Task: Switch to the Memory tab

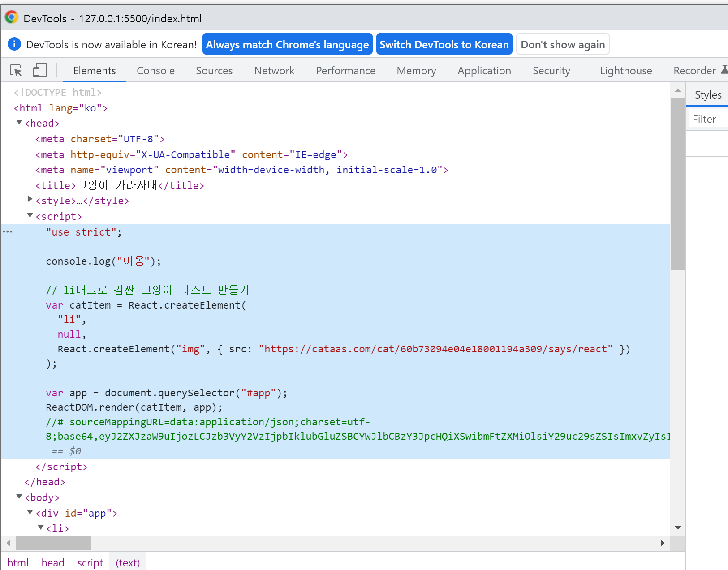Action: tap(416, 71)
